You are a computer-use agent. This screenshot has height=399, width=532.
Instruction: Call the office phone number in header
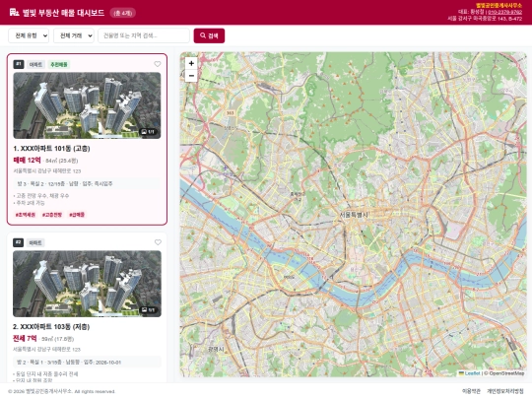coord(504,12)
